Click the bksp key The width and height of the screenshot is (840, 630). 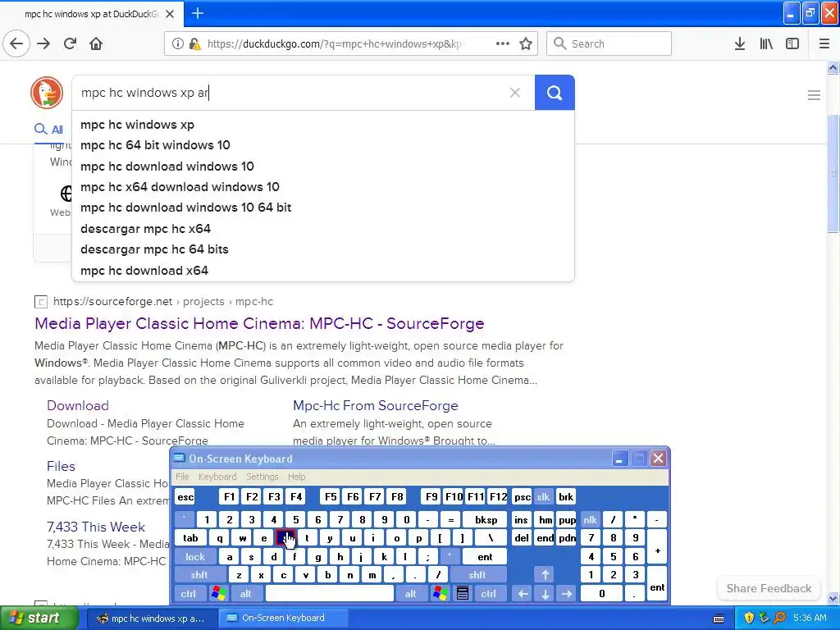486,519
